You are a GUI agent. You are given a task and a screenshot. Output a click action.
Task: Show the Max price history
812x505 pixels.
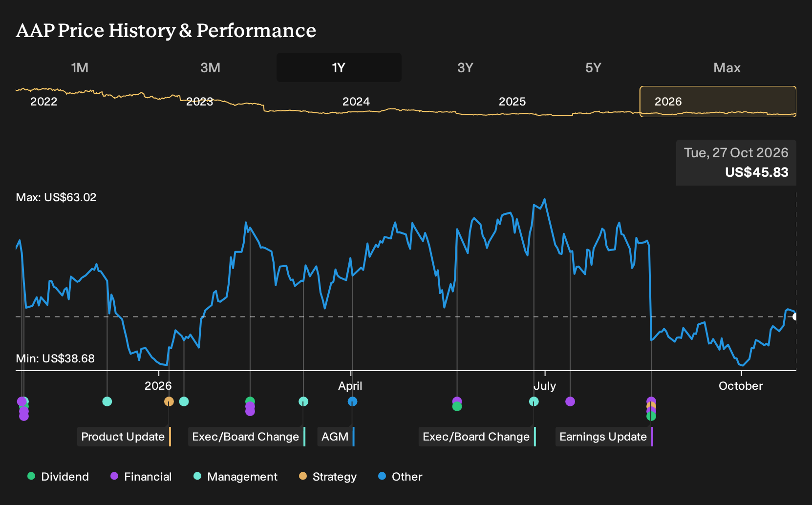click(727, 67)
